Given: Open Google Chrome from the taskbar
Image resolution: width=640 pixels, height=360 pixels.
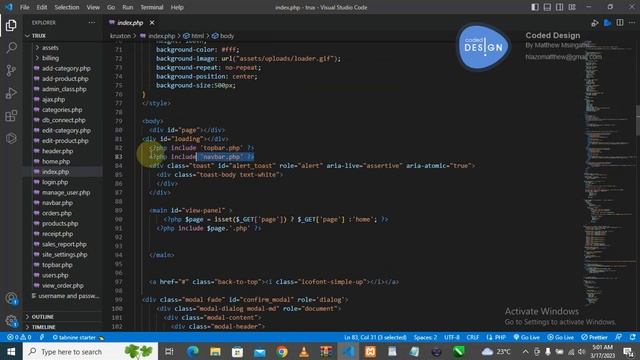Looking at the screenshot, I should pyautogui.click(x=282, y=351).
